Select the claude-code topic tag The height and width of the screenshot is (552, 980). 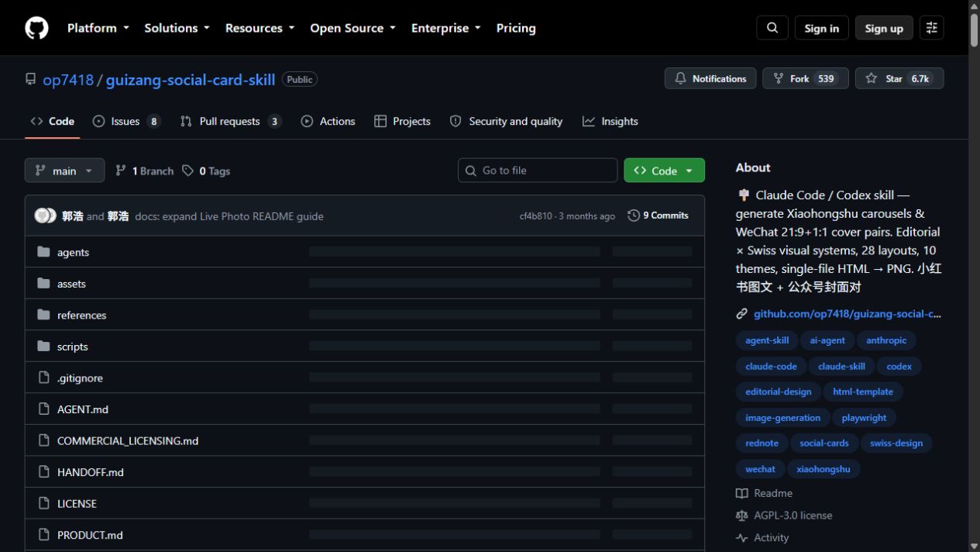[x=771, y=366]
